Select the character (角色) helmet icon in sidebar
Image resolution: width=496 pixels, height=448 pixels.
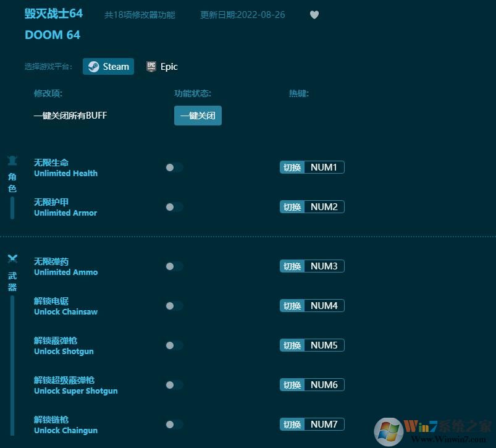[12, 159]
